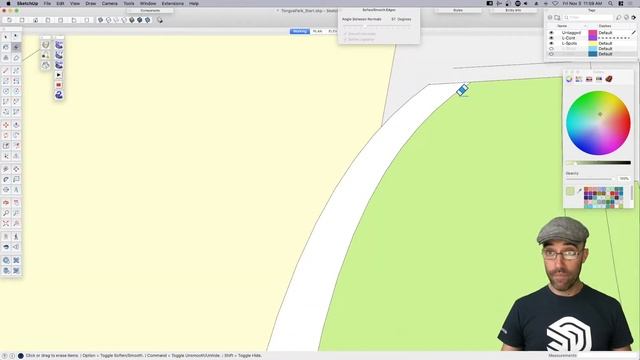The width and height of the screenshot is (640, 360).
Task: Select the Walk tool
Action: 16,237
